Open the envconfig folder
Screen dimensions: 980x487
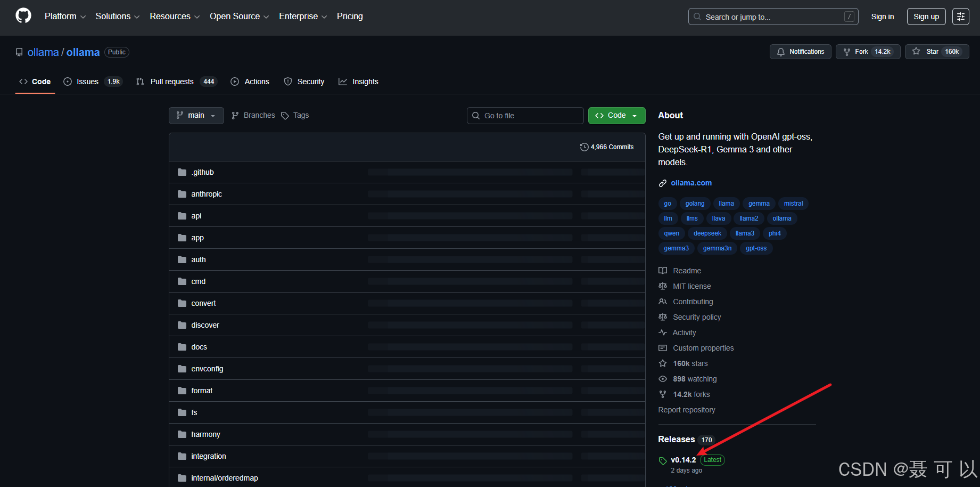(x=207, y=369)
